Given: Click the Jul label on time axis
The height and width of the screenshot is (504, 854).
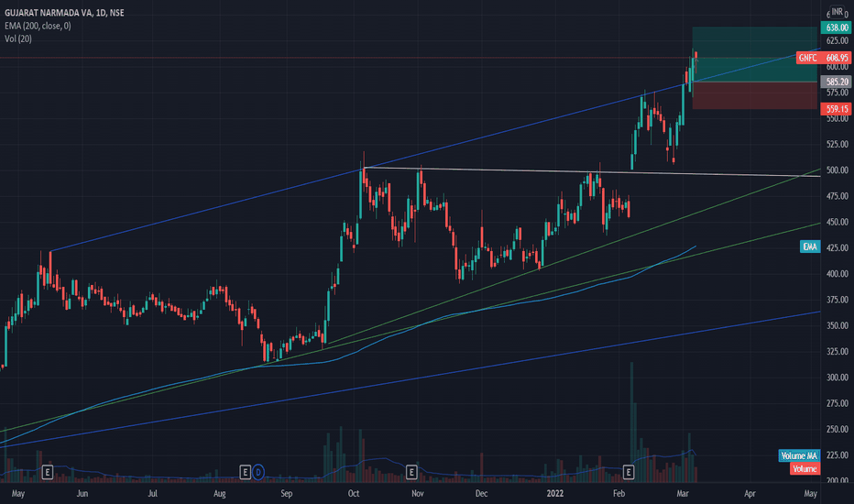Looking at the screenshot, I should tap(152, 494).
